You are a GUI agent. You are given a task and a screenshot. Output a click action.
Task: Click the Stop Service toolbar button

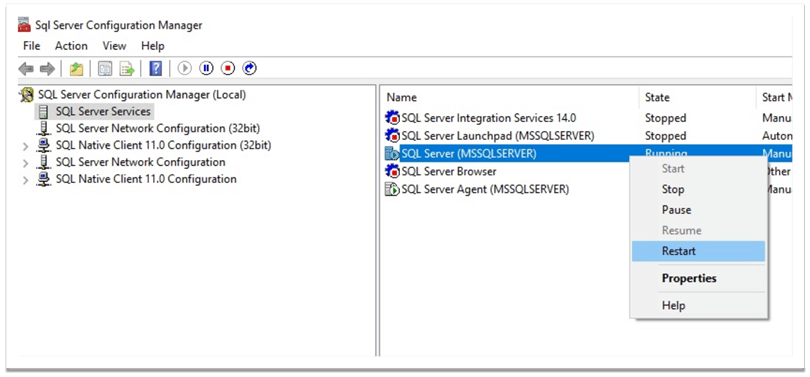(x=228, y=68)
